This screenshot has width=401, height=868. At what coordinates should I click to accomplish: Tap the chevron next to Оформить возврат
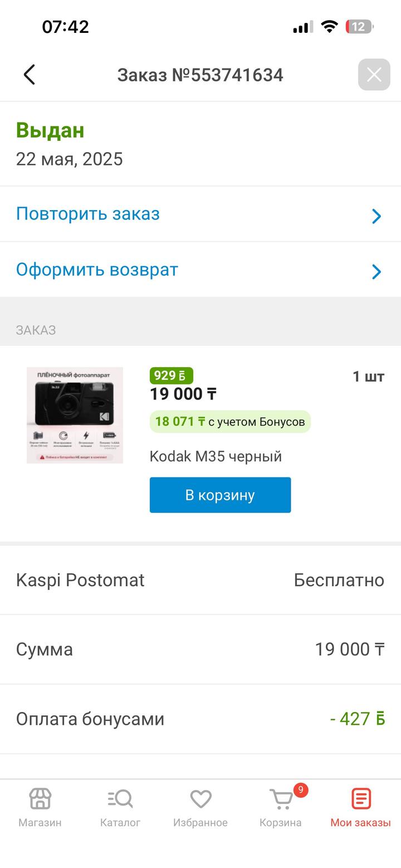click(377, 272)
